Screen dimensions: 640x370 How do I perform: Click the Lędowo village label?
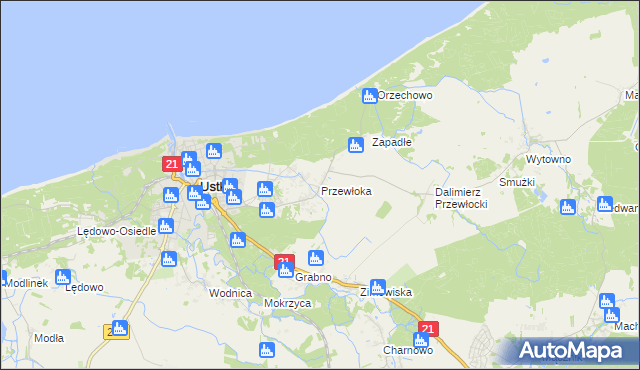pyautogui.click(x=84, y=288)
